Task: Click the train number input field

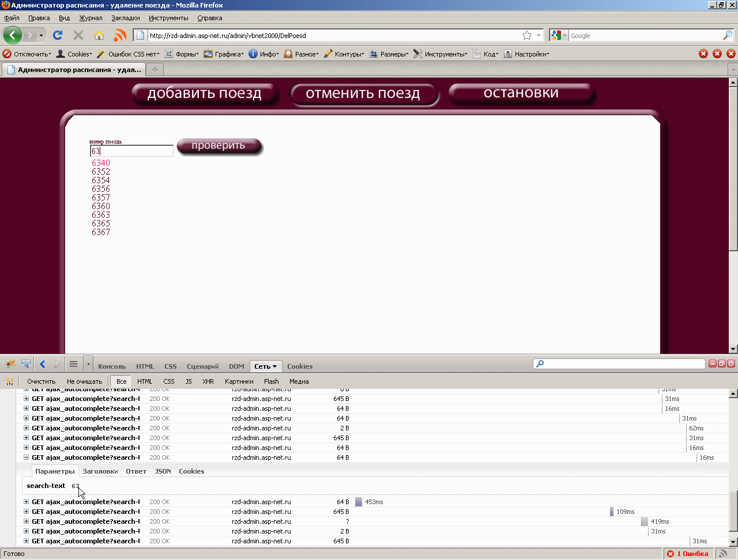Action: coord(131,151)
